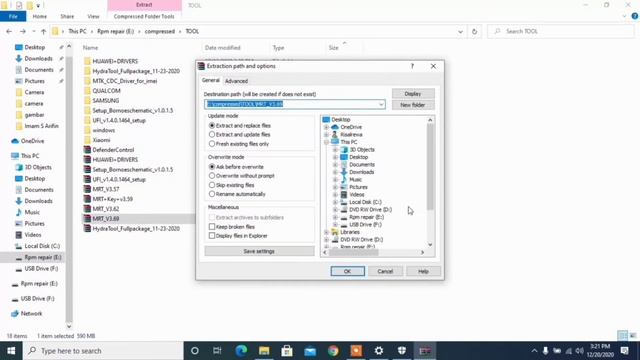Viewport: 640px width, 360px height.
Task: Select Ask before overwrite option
Action: 236,167
